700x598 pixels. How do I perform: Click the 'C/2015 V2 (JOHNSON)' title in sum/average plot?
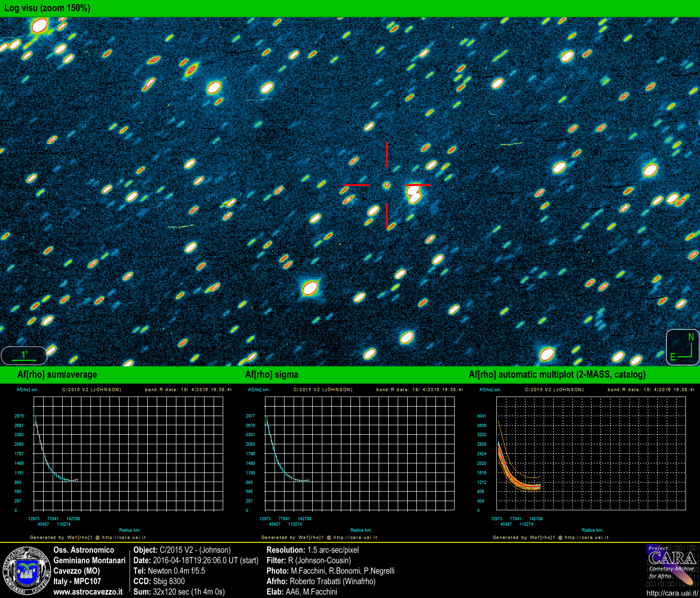coord(92,390)
